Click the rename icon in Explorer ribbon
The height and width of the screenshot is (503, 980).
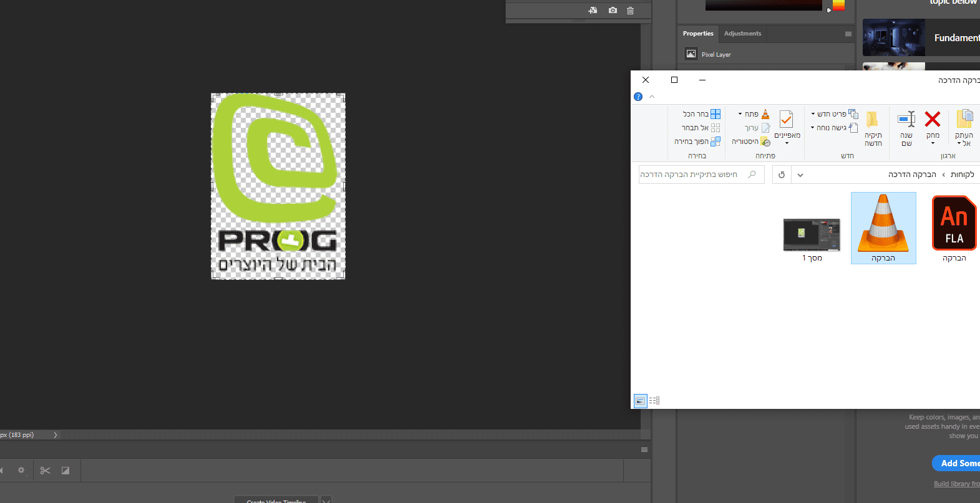[906, 119]
